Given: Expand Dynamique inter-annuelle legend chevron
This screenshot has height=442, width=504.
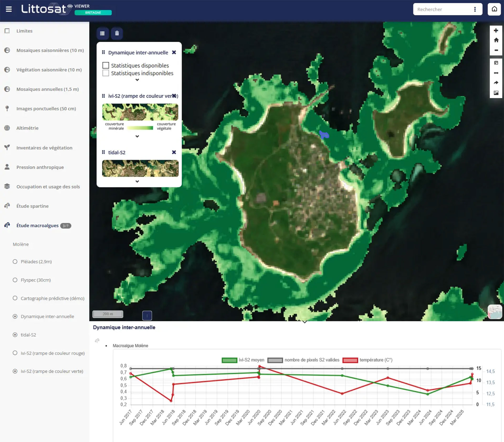Looking at the screenshot, I should pyautogui.click(x=137, y=80).
